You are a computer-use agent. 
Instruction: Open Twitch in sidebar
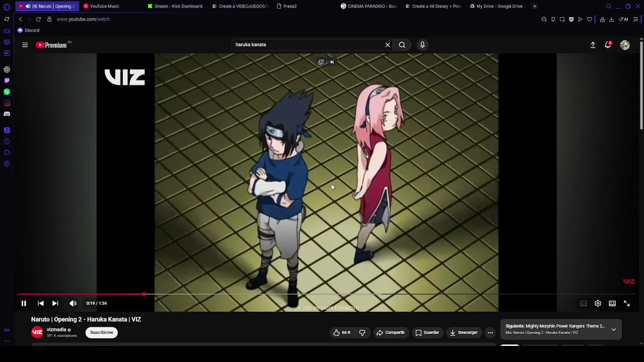(7, 80)
